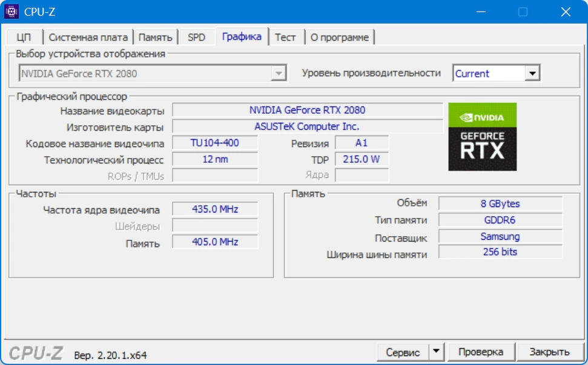Select the SPD tab
Image resolution: width=588 pixels, height=365 pixels.
(196, 38)
